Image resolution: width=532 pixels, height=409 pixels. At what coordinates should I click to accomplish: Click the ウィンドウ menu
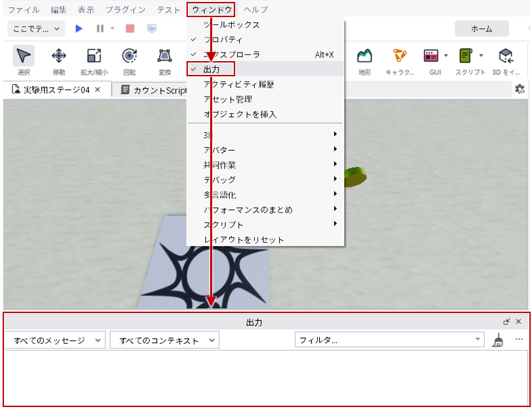[x=211, y=9]
